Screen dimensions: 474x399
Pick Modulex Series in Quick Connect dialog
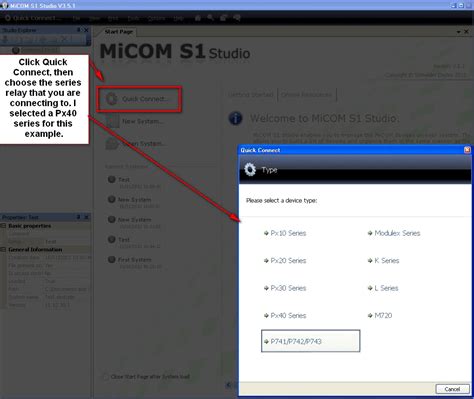[394, 233]
